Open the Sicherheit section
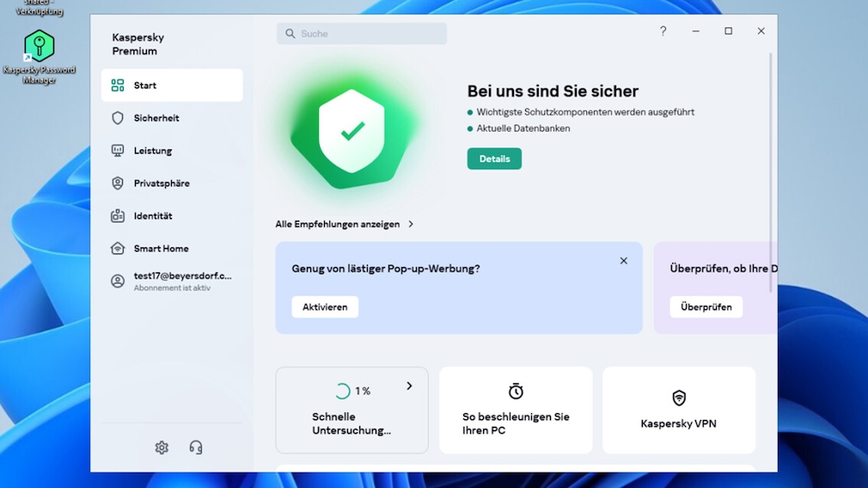 tap(172, 118)
